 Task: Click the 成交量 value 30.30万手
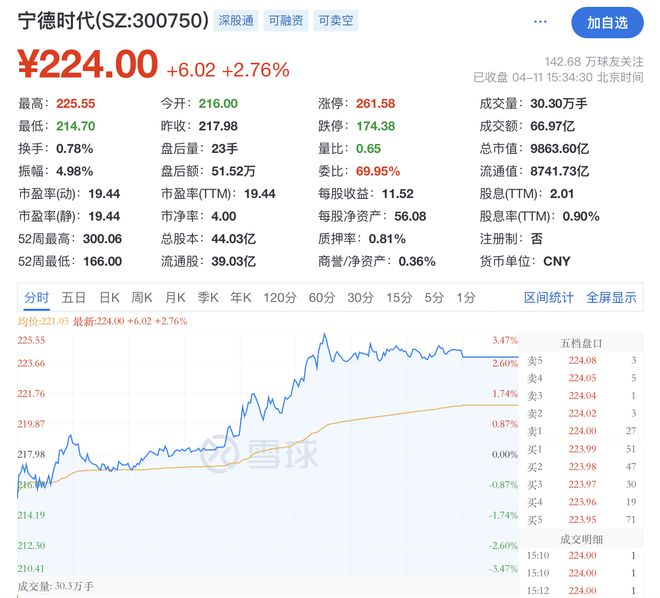(x=559, y=104)
